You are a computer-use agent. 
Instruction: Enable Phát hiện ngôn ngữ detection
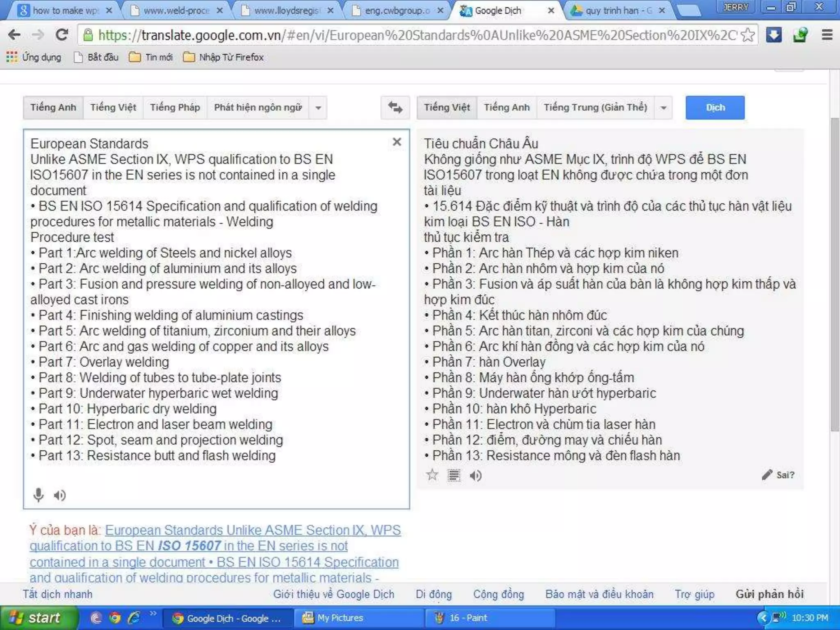(258, 108)
